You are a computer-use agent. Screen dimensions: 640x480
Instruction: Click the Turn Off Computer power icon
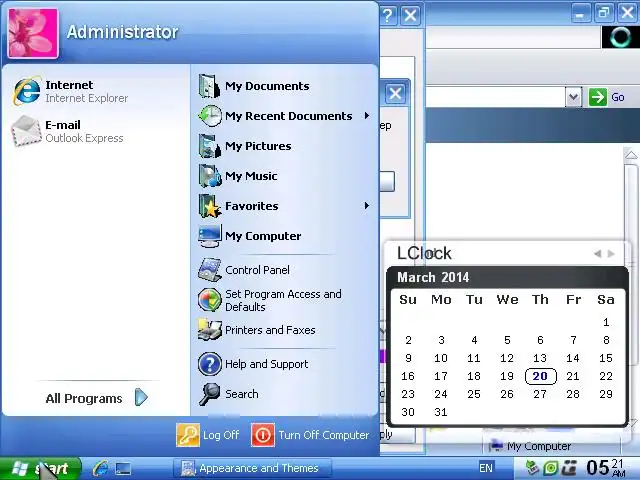pos(263,435)
